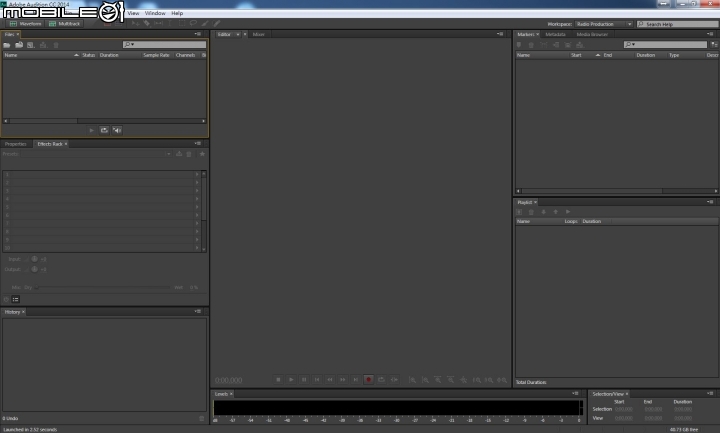
Task: Click Files panel preview Play button
Action: (91, 130)
